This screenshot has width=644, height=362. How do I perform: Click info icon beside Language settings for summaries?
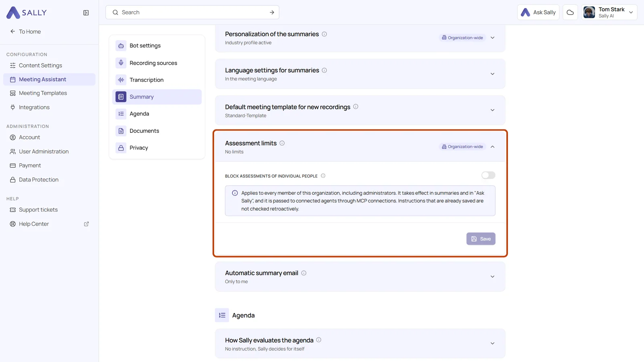[x=324, y=70]
